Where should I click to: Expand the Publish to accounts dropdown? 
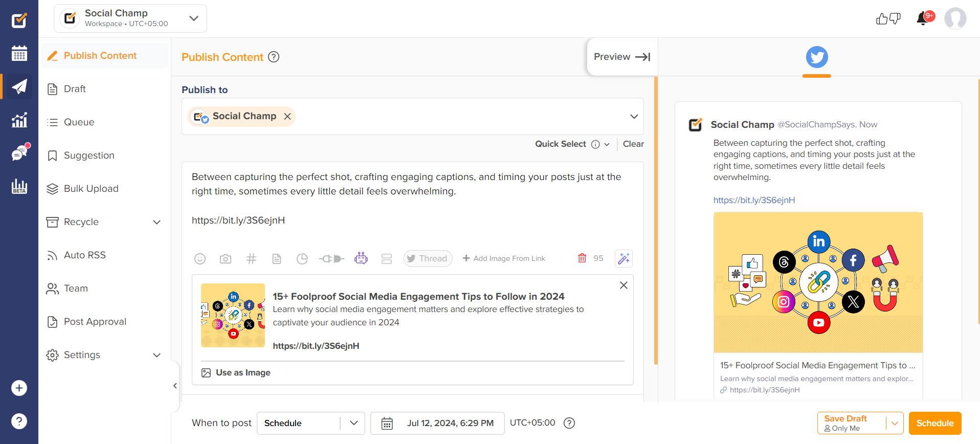tap(634, 117)
